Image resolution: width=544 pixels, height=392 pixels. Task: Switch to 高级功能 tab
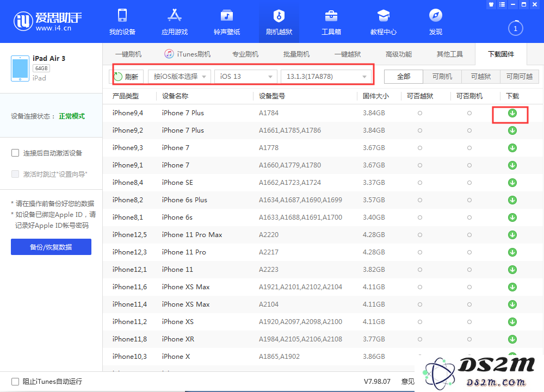coord(399,54)
